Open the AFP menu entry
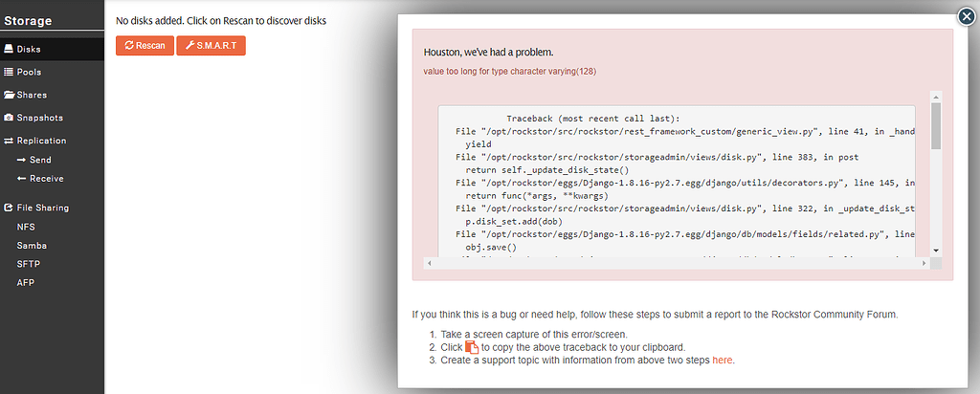Image resolution: width=980 pixels, height=394 pixels. click(26, 283)
